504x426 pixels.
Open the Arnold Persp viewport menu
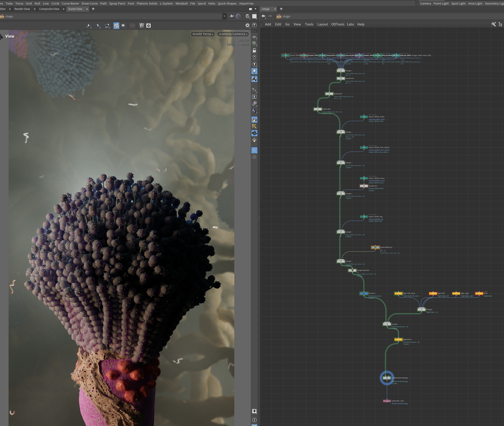(202, 34)
